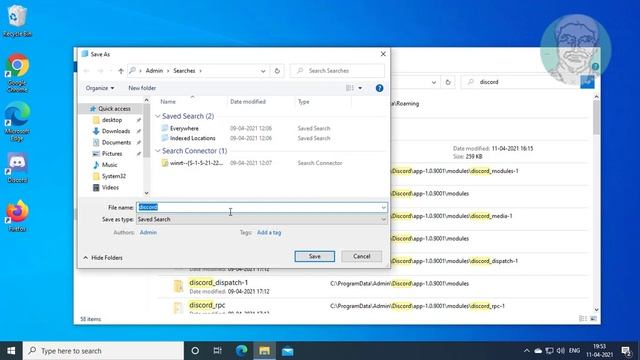Click the Admin author value
This screenshot has width=640, height=360.
pos(148,233)
